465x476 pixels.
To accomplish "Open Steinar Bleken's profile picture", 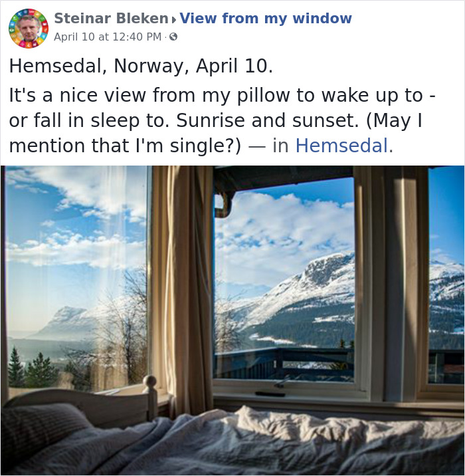I will tap(29, 29).
